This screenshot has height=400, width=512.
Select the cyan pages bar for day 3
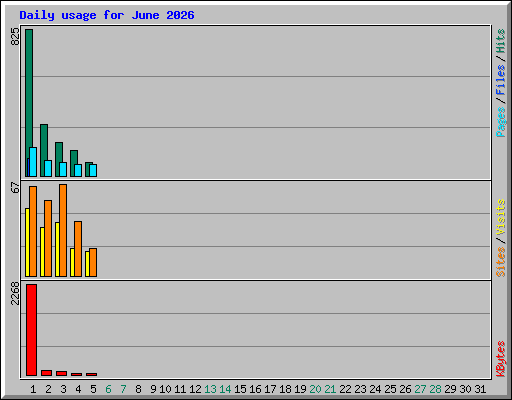pyautogui.click(x=63, y=170)
